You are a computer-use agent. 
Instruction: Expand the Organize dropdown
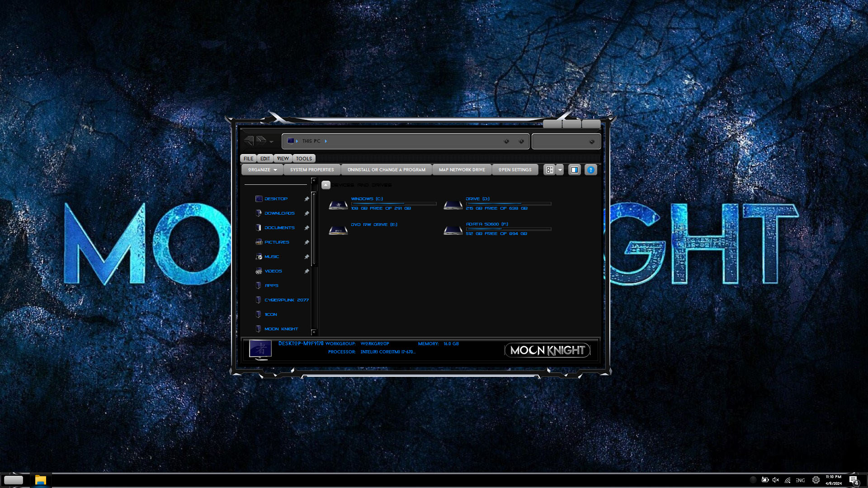[262, 170]
